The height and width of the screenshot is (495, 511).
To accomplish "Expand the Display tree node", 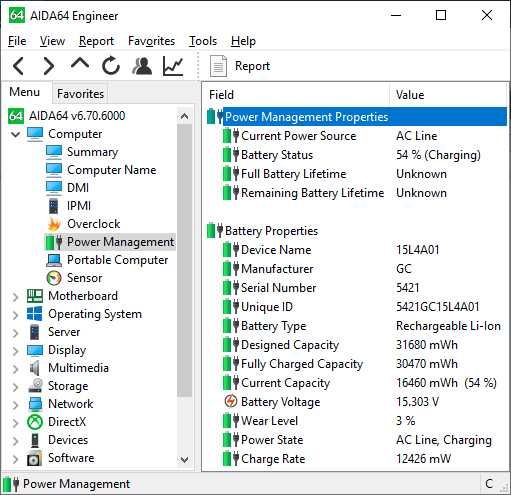I will click(15, 350).
